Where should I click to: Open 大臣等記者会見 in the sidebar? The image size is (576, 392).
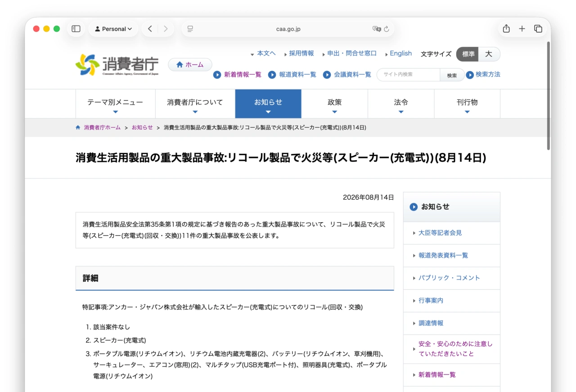click(x=440, y=233)
